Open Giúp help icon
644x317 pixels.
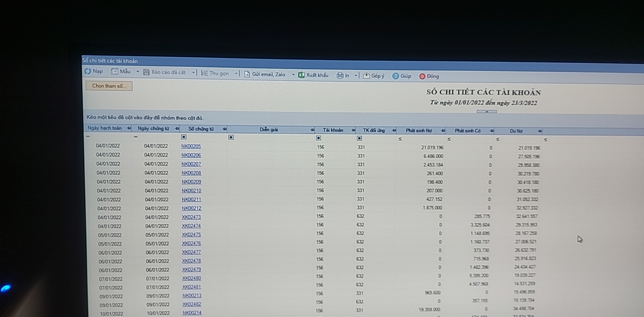pos(395,76)
